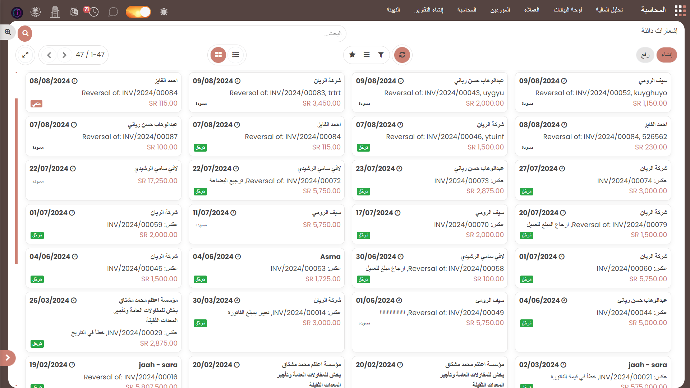The image size is (690, 388).
Task: Click the user avatar icon in top bar
Action: [17, 12]
